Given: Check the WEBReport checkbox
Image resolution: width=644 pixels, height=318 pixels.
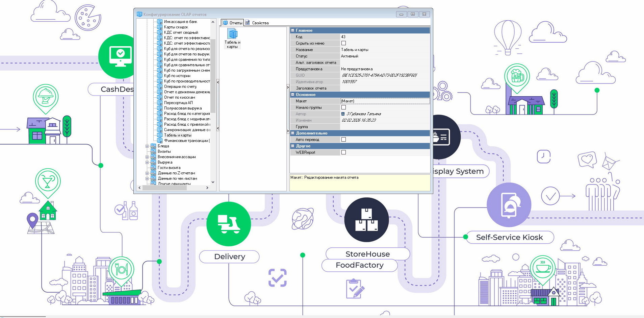Looking at the screenshot, I should (x=343, y=152).
